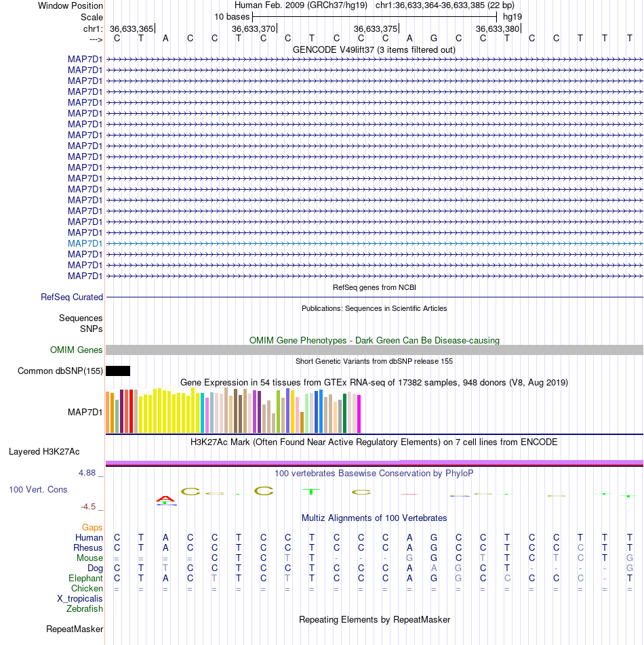Open 'Publications: Sequences in Scientific Articles' title
Screen dimensions: 644x645
(x=374, y=308)
